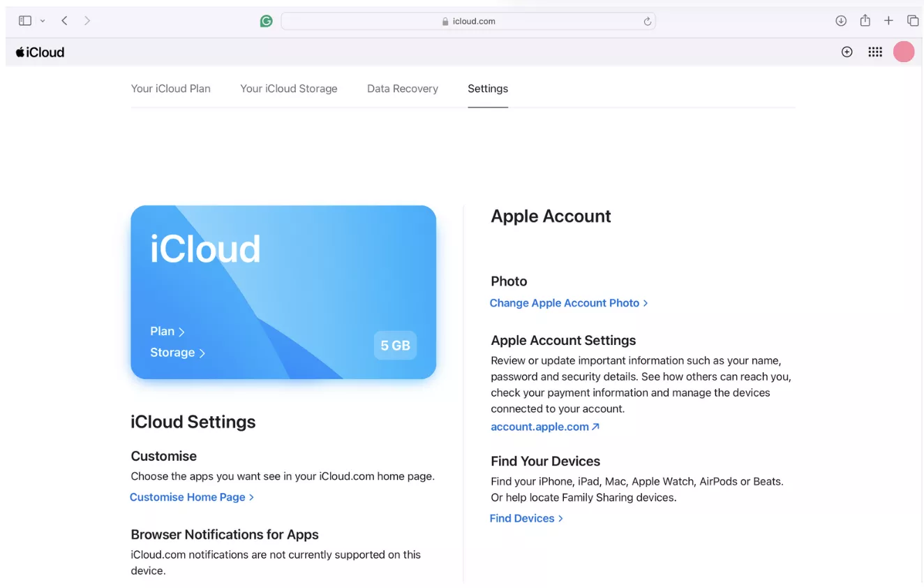
Task: Reload the page with refresh icon
Action: click(647, 22)
